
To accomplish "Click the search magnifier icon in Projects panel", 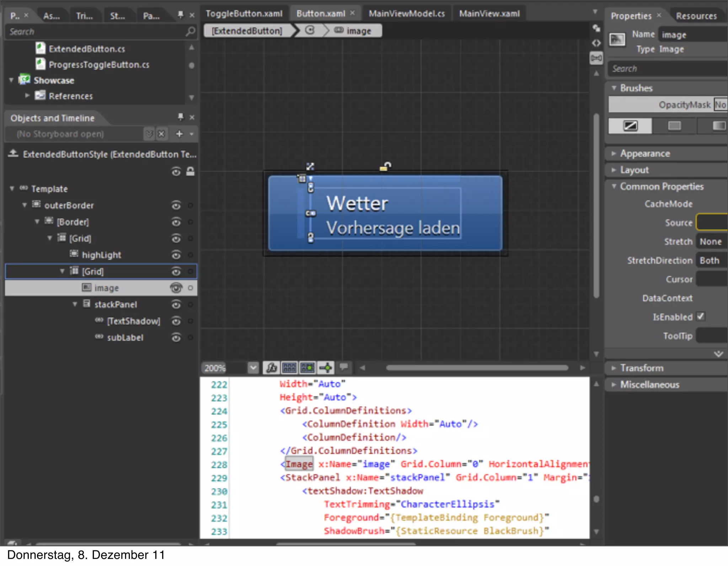I will coord(191,32).
